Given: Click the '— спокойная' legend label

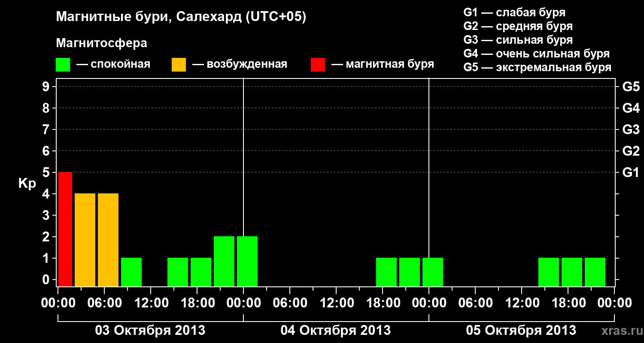Looking at the screenshot, I should click(x=113, y=64).
